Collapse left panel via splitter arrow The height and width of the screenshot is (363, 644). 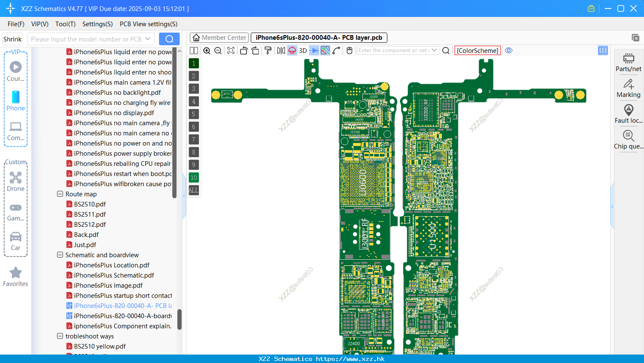point(184,196)
